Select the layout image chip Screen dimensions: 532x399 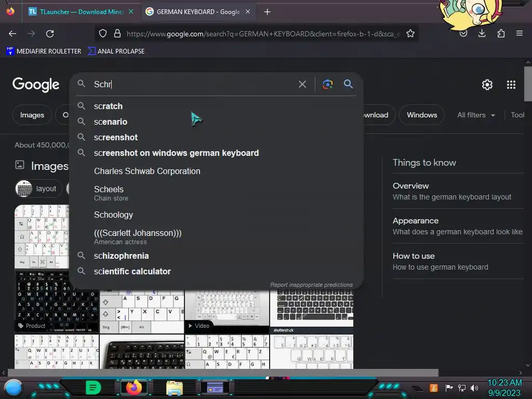point(38,189)
